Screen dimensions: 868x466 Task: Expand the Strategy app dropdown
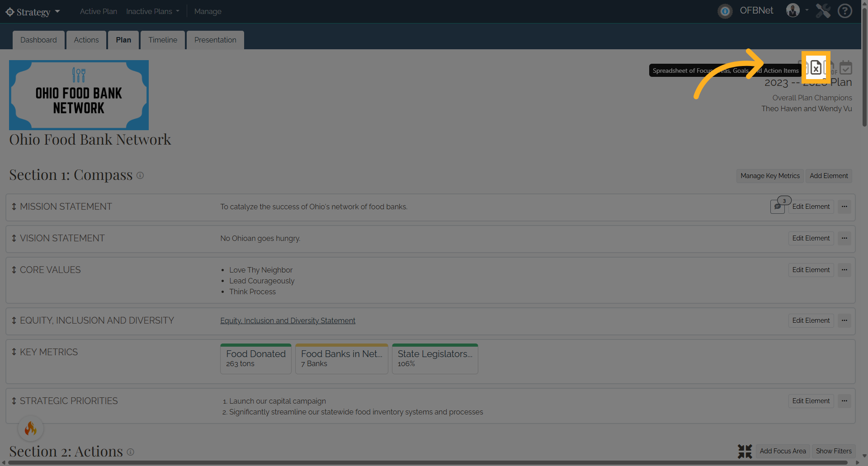coord(57,11)
